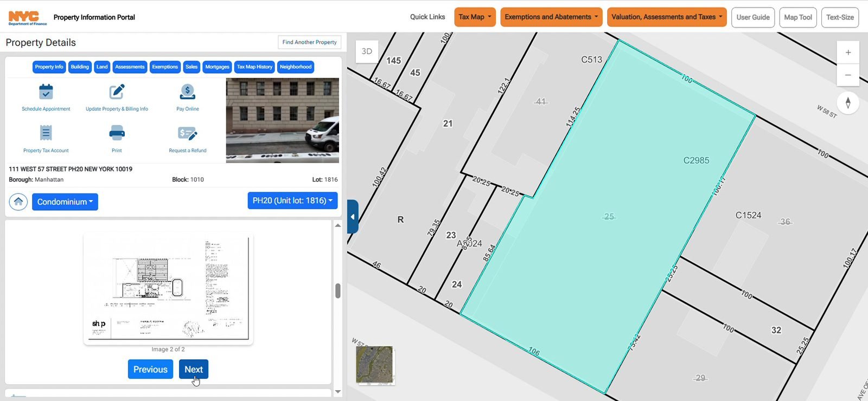This screenshot has height=401, width=868.
Task: Advance to the Next image
Action: tap(194, 369)
